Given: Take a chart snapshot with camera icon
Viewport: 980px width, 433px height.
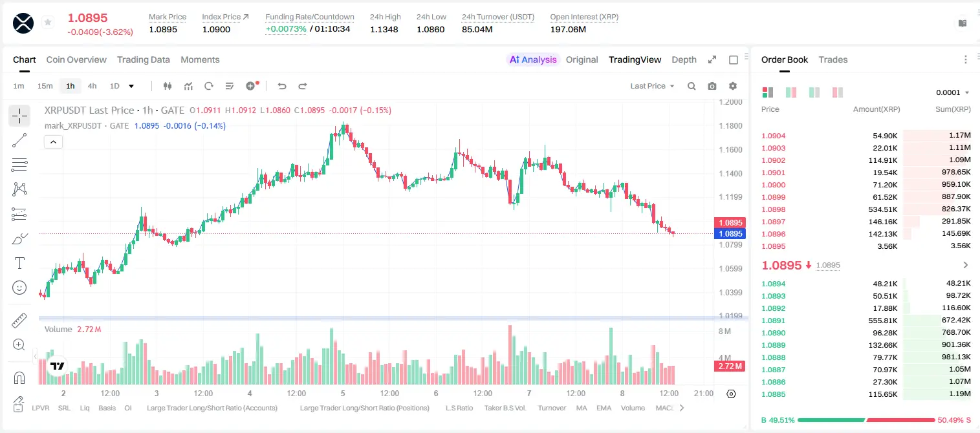Looking at the screenshot, I should point(712,86).
